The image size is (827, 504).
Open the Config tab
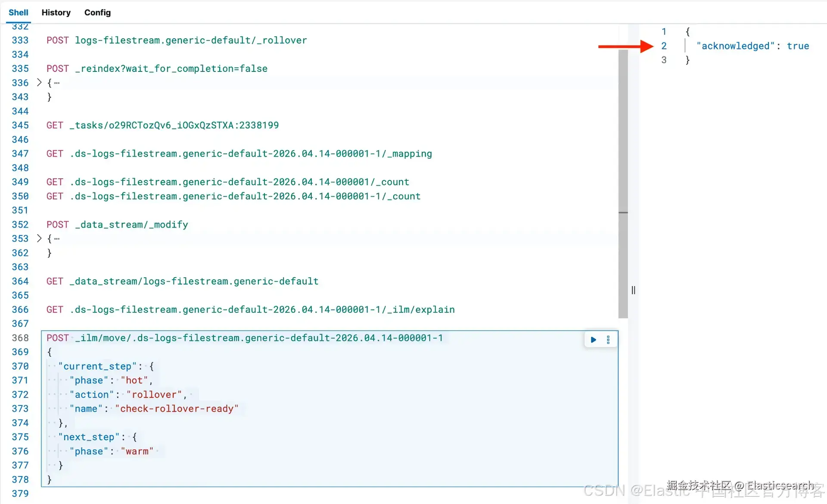coord(97,12)
